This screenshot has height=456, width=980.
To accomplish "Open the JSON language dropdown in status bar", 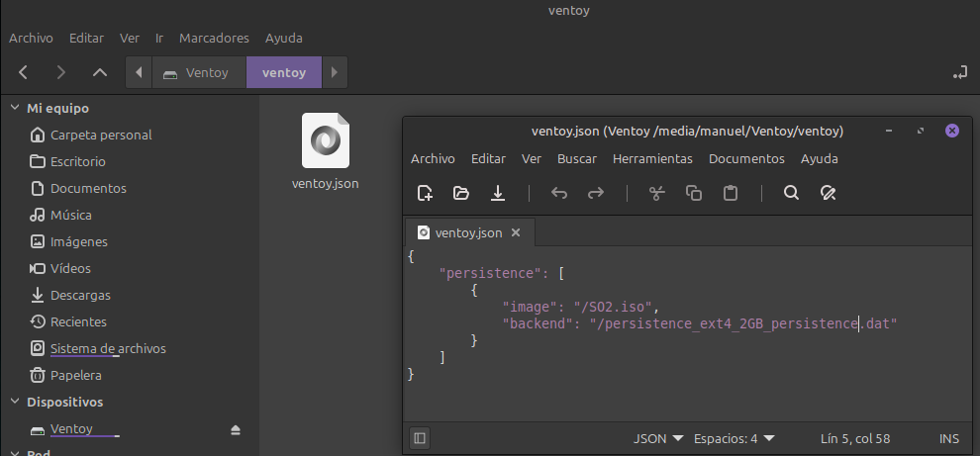I will (658, 438).
